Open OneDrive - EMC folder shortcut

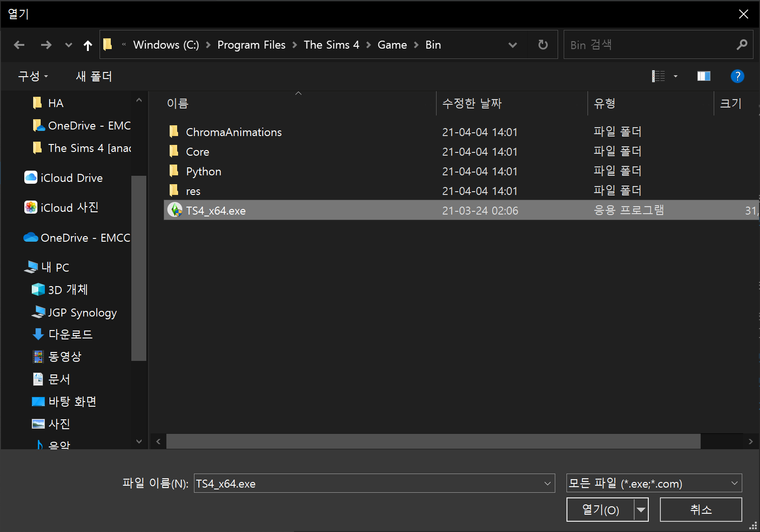tap(82, 126)
